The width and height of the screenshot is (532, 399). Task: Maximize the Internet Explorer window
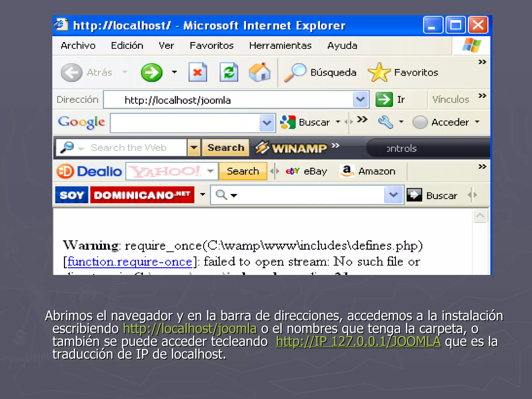(x=456, y=25)
